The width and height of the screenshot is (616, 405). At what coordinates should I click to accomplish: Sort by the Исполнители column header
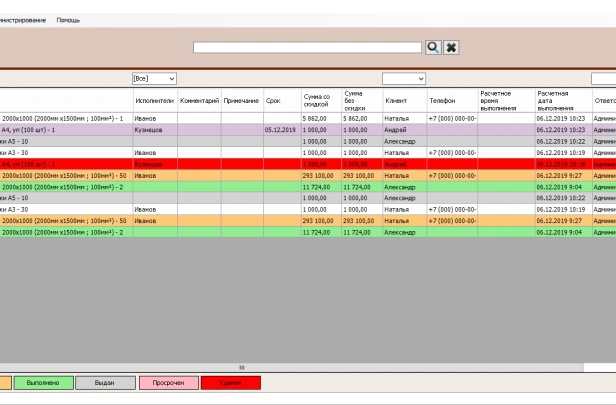154,100
